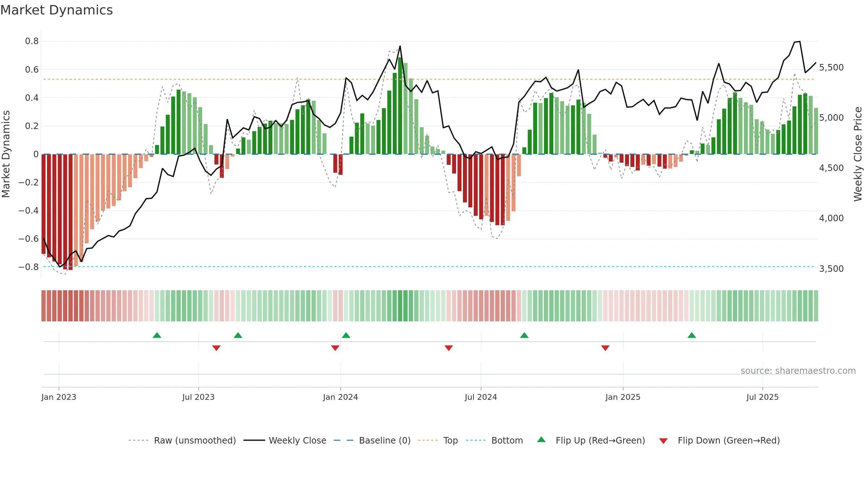Select the green flip-up triangle near August 2024
868x488 pixels.
(x=524, y=335)
